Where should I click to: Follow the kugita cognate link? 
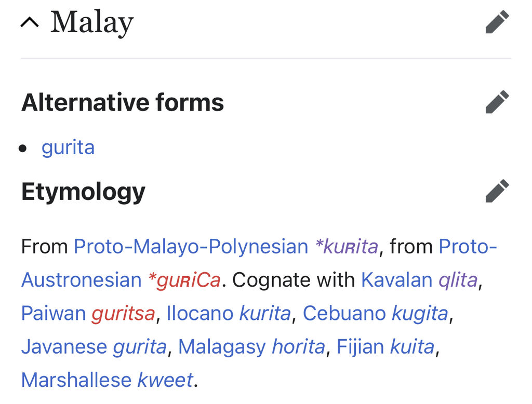coord(420,314)
